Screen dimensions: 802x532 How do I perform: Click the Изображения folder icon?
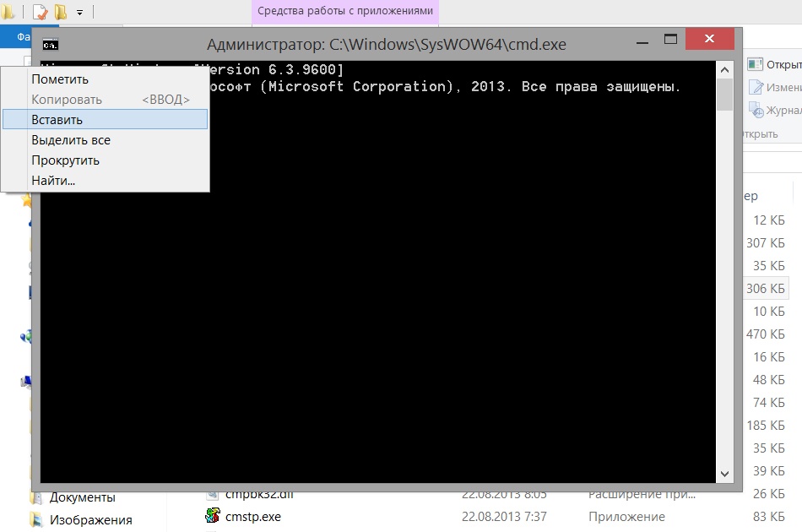(36, 519)
